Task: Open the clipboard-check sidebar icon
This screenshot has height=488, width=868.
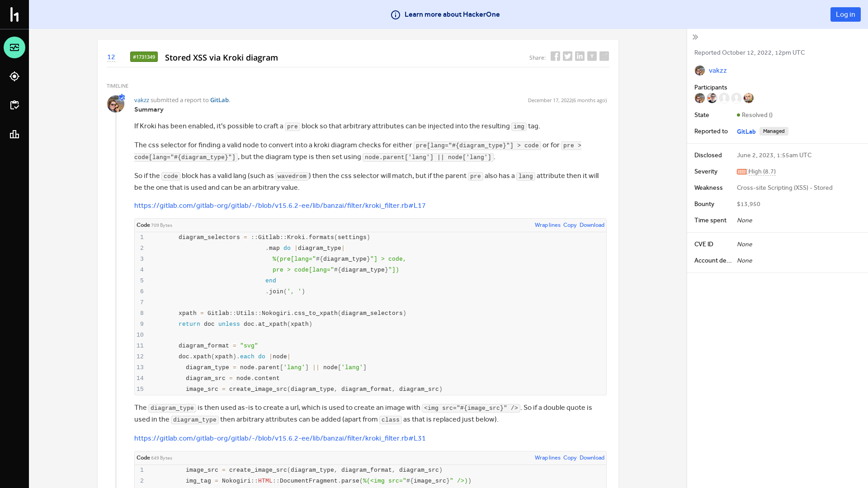Action: point(14,105)
